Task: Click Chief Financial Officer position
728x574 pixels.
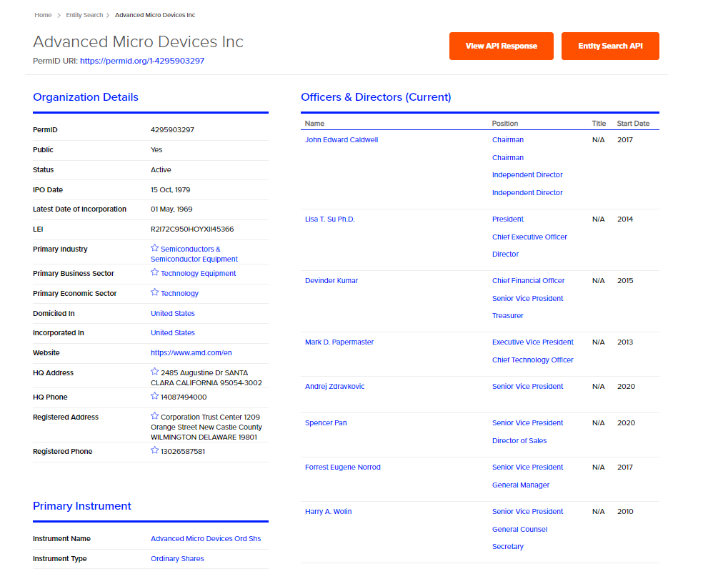Action: [529, 280]
